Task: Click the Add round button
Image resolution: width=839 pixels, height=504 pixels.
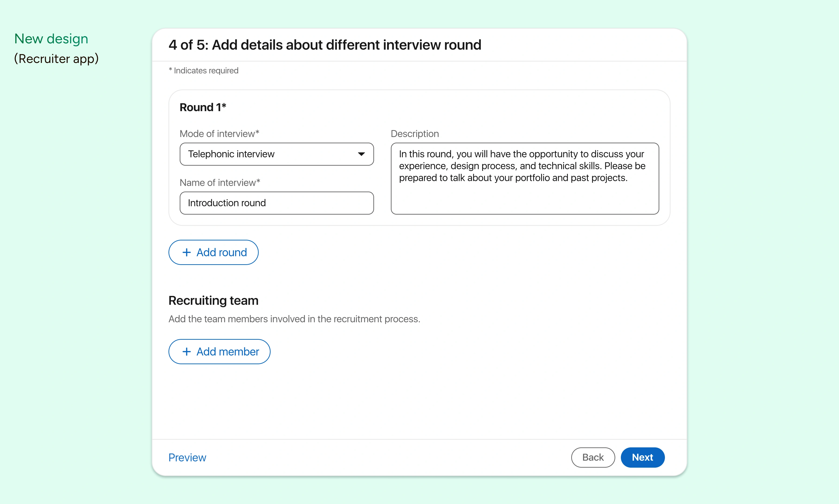Action: click(x=213, y=252)
